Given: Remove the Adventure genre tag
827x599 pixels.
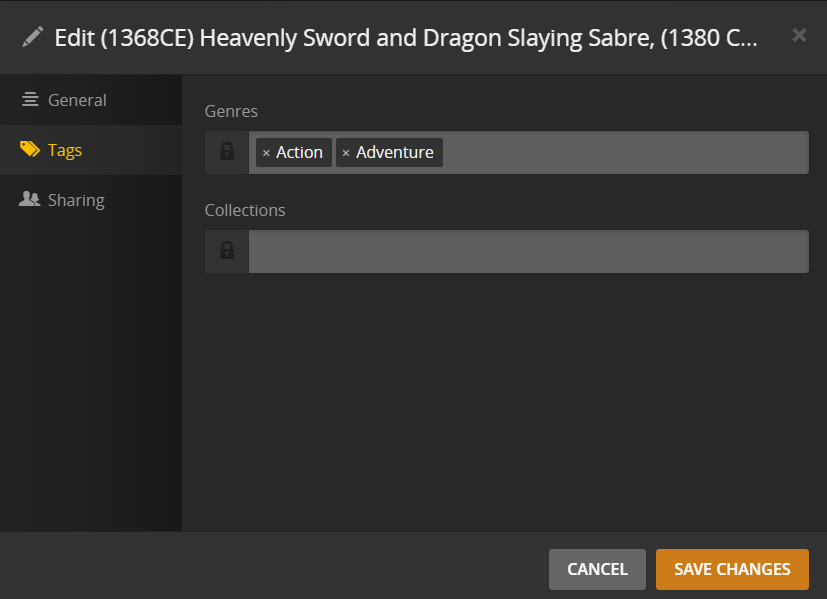Looking at the screenshot, I should (346, 153).
